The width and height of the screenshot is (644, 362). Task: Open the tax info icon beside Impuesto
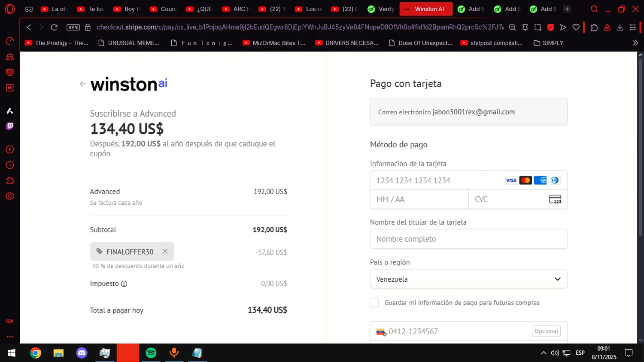point(124,284)
